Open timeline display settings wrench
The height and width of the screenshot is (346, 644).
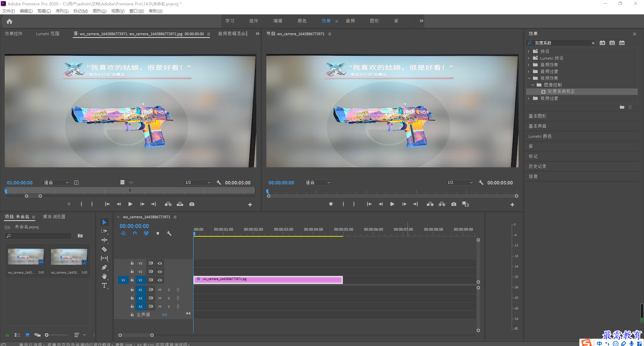(169, 233)
